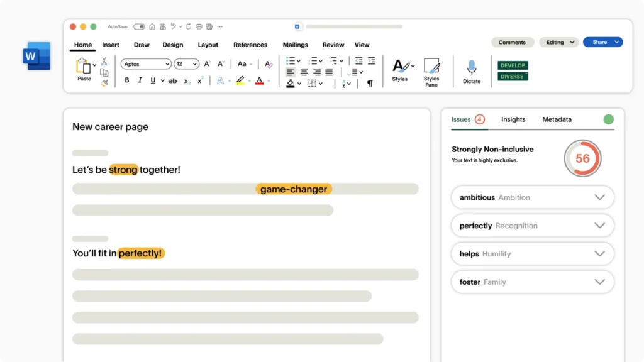The image size is (644, 362).
Task: Switch to the Insights tab
Action: (x=513, y=119)
